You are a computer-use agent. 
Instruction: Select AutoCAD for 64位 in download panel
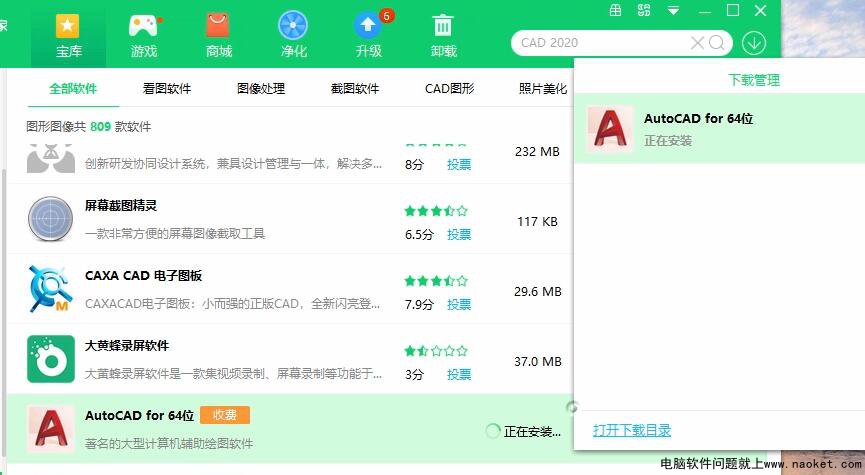698,119
